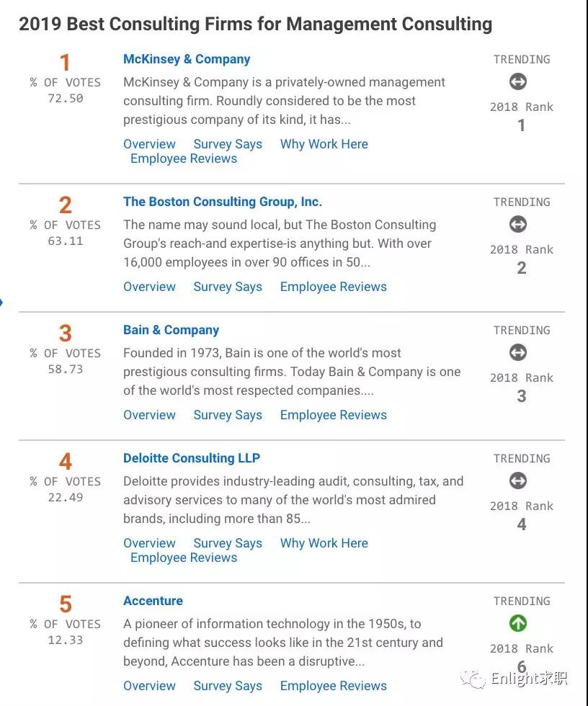The image size is (588, 706).
Task: Go to Bain & Company's Overview
Action: click(x=149, y=415)
